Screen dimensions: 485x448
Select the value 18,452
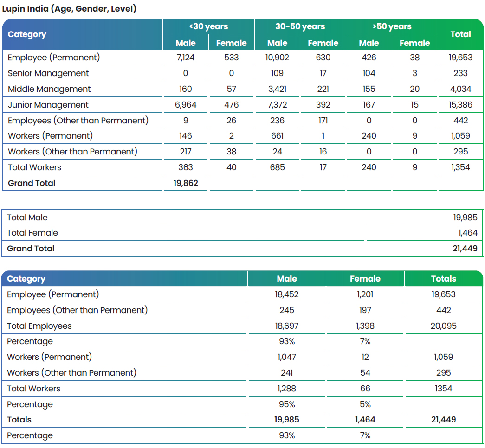point(287,294)
